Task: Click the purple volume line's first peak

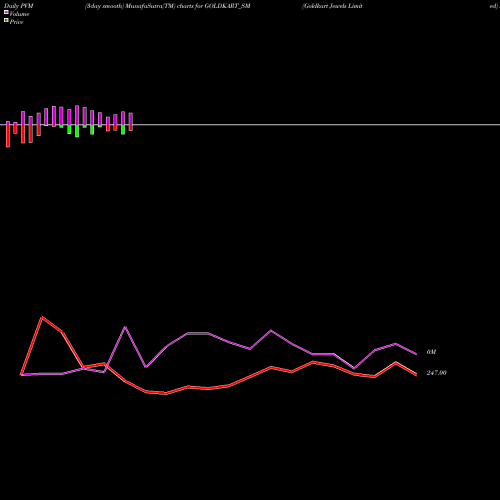Action: pyautogui.click(x=125, y=327)
